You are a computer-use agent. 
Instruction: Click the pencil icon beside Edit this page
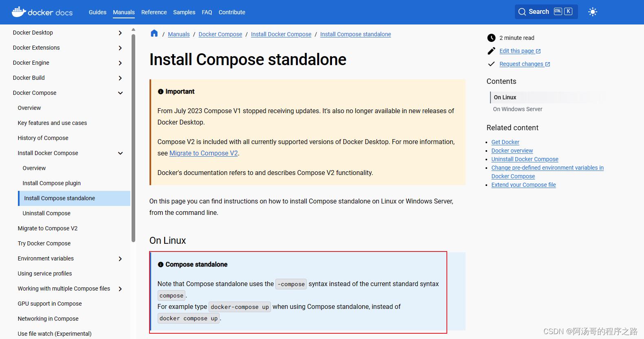491,50
